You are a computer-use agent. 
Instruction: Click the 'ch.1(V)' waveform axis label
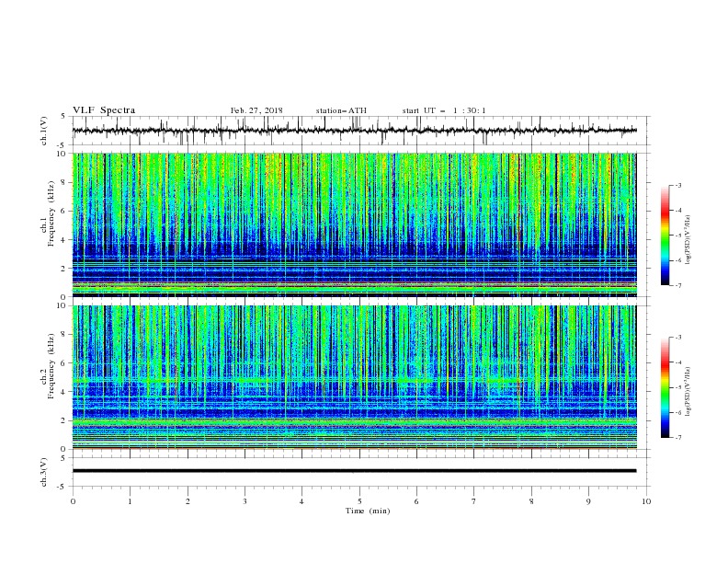tap(44, 131)
